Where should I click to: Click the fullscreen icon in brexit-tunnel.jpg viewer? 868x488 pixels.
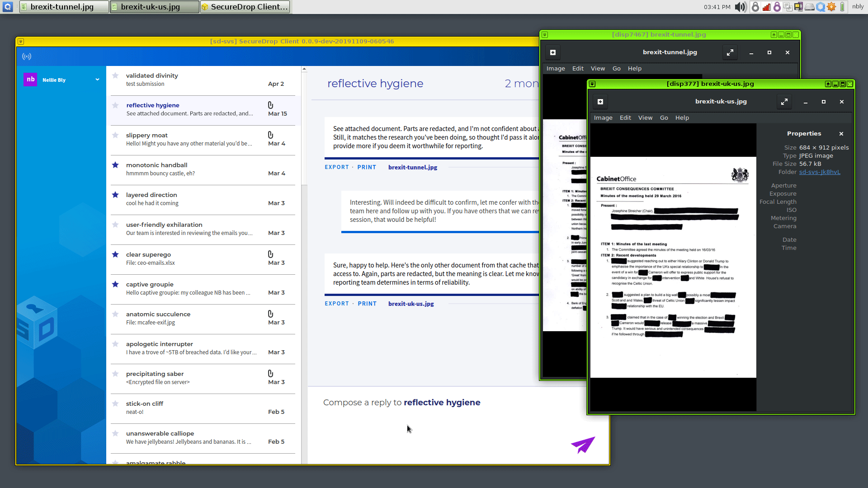click(730, 52)
